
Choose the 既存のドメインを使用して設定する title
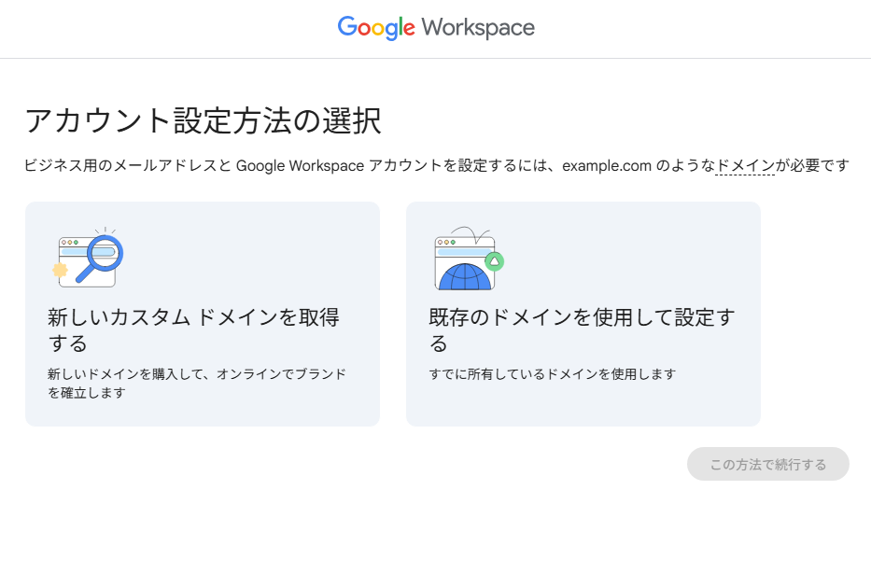(582, 330)
